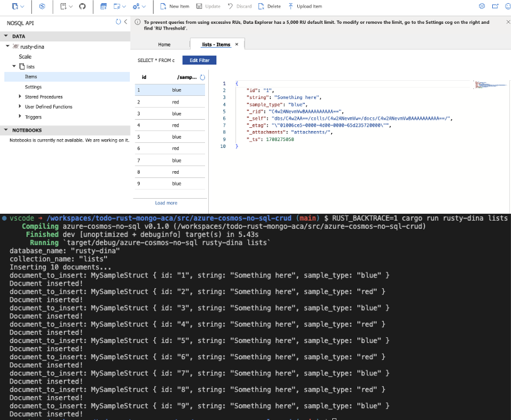Click the info icon in the RU banner
The image size is (511, 420).
pos(137,22)
